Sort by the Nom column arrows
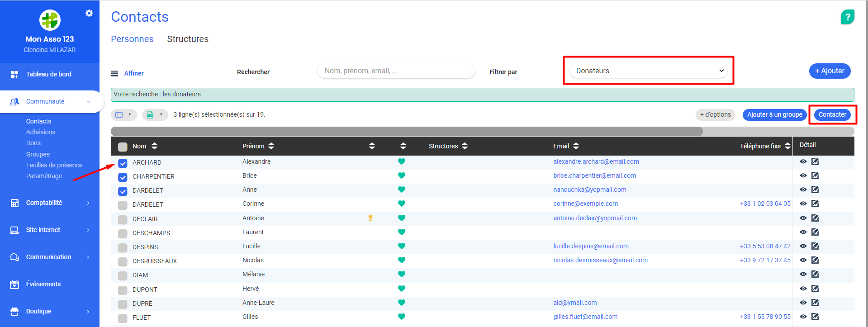The image size is (868, 327). click(154, 146)
